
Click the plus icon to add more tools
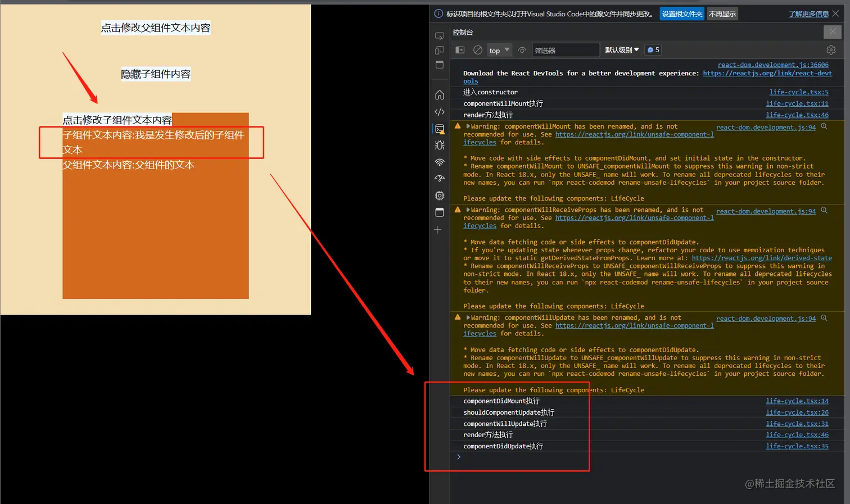(438, 230)
